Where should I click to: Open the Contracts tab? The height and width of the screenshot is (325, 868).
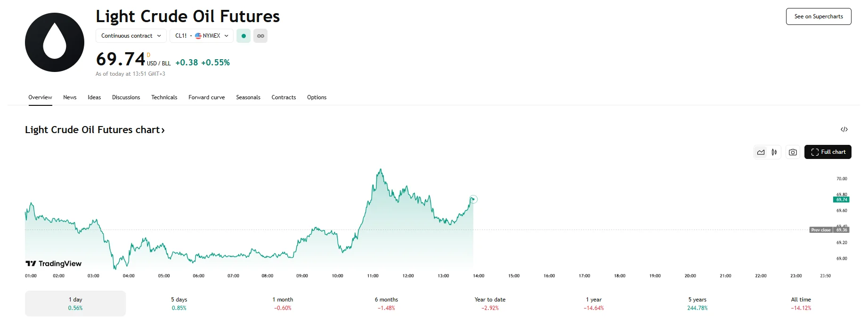tap(284, 97)
